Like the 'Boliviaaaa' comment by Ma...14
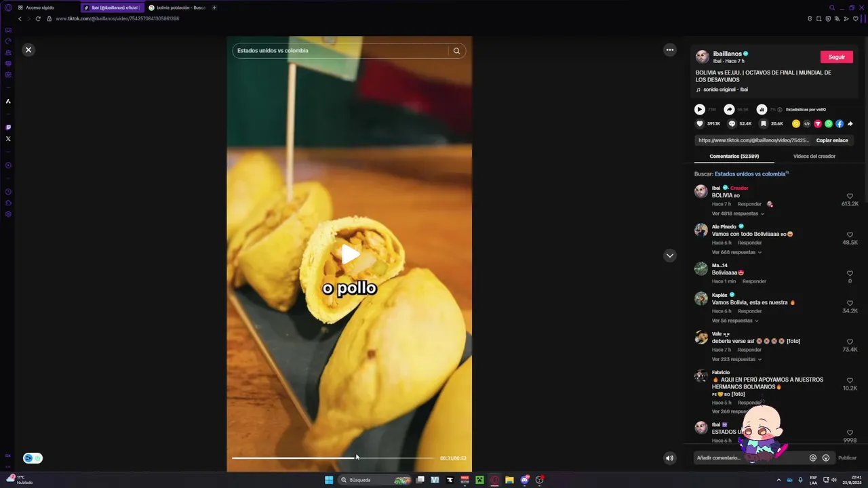Image resolution: width=868 pixels, height=488 pixels. (x=850, y=274)
